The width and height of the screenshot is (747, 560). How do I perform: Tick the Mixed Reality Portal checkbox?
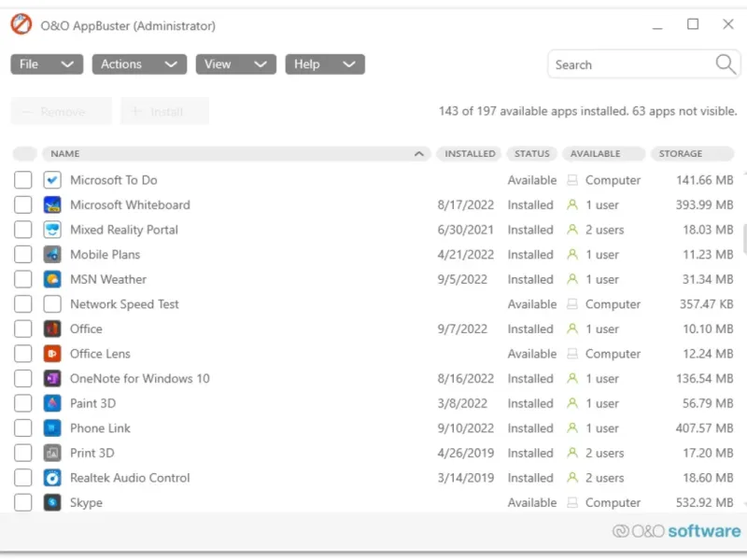[x=22, y=230]
